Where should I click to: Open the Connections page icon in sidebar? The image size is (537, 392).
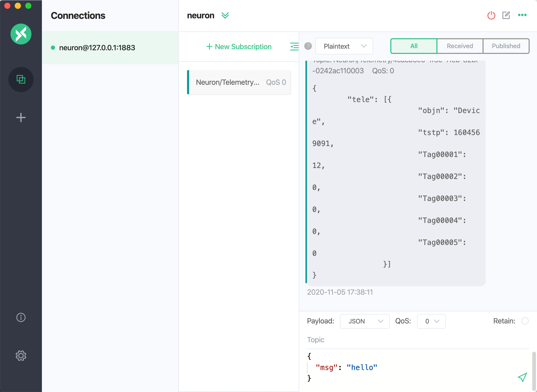(21, 79)
